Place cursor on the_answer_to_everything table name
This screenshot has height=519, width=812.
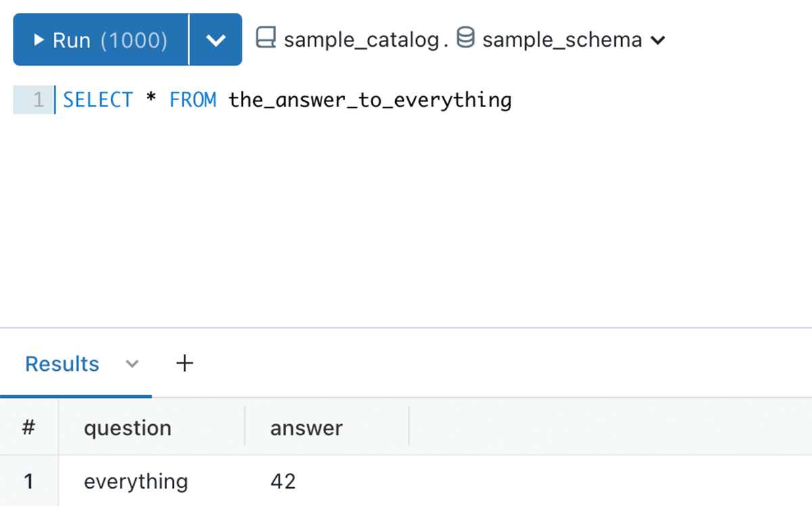(x=370, y=100)
